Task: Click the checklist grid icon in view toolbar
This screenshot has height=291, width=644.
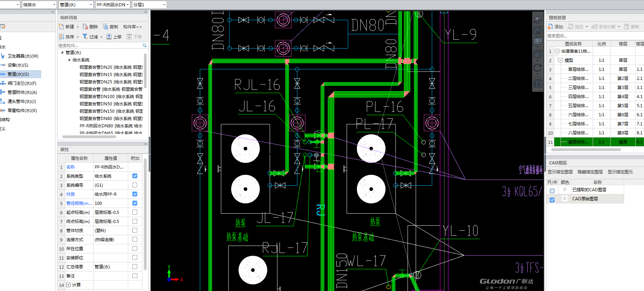Action: point(538,83)
